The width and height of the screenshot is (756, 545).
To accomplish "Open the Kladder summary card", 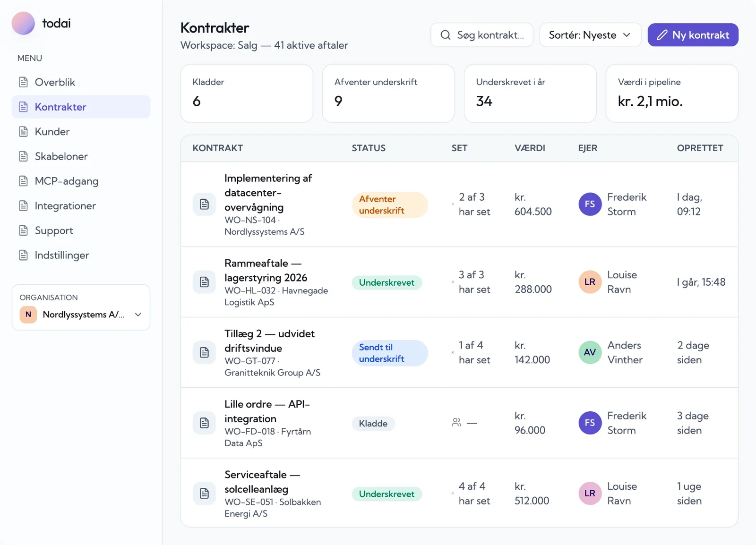I will pyautogui.click(x=247, y=94).
